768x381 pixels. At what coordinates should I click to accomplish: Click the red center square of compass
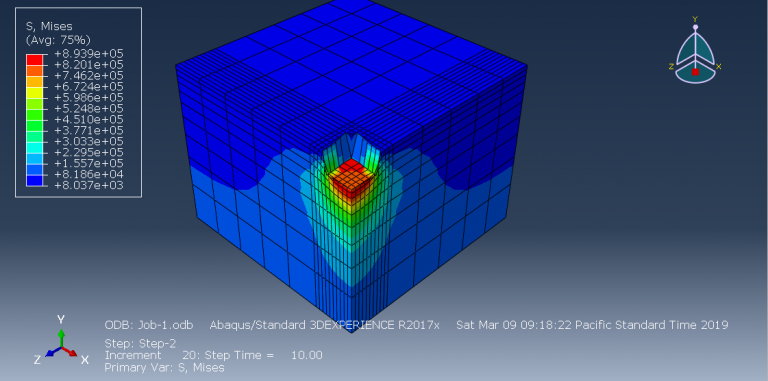point(695,72)
